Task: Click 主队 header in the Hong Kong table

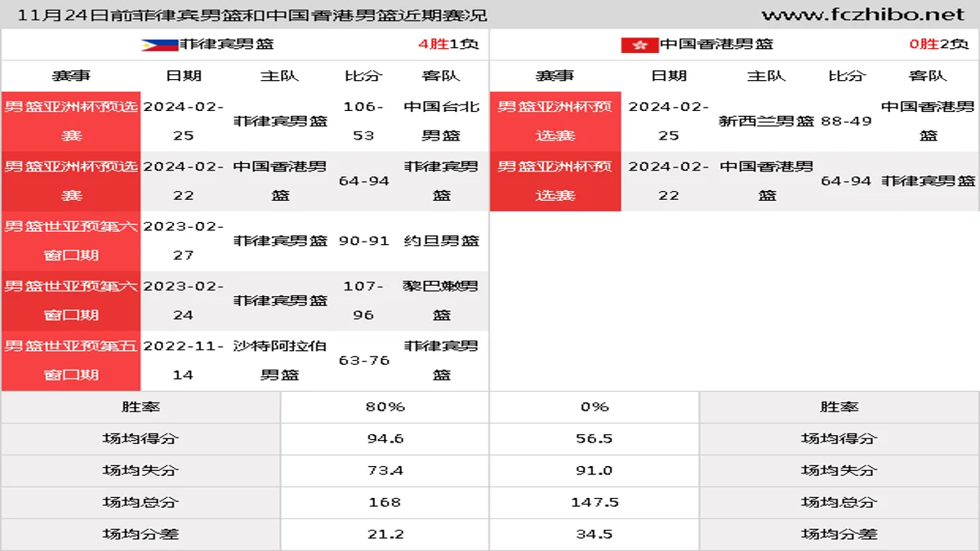Action: tap(766, 76)
